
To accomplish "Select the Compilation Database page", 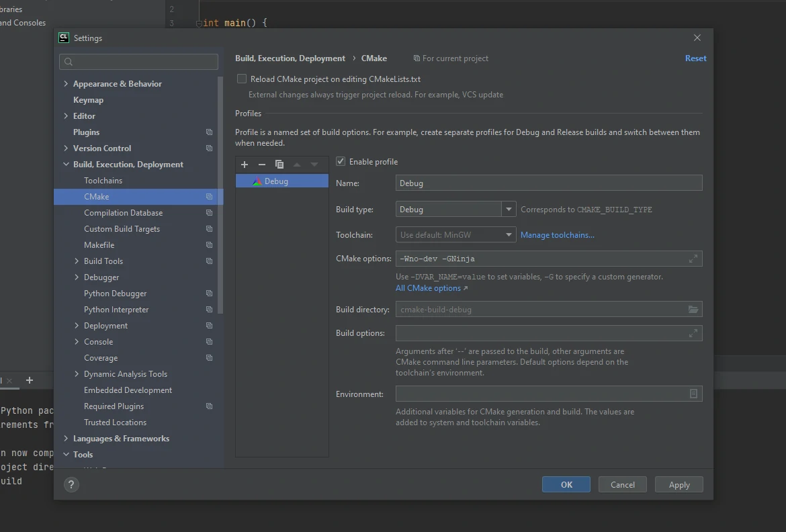I will 124,213.
